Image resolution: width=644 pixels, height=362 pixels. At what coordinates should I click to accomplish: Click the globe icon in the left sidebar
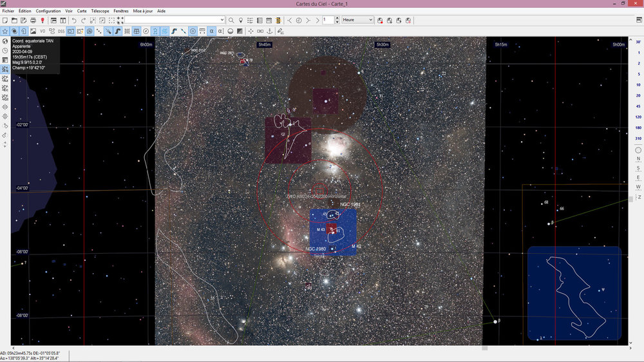pos(5,41)
